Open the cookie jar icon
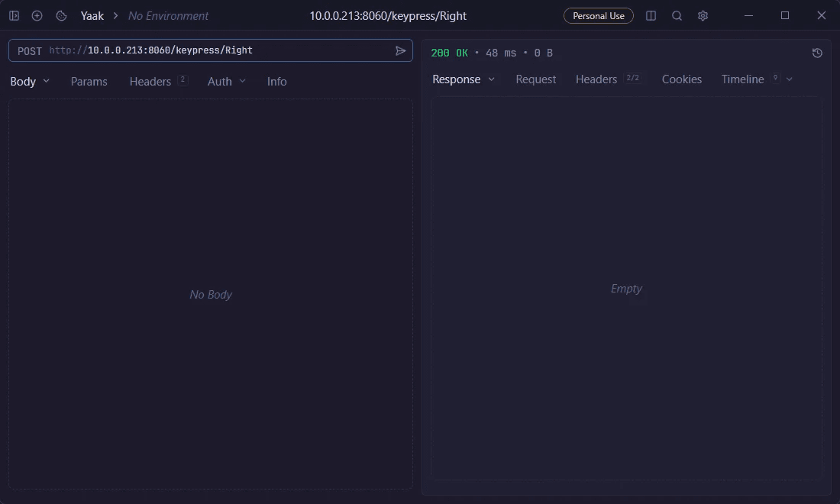Viewport: 840px width, 504px height. tap(62, 15)
